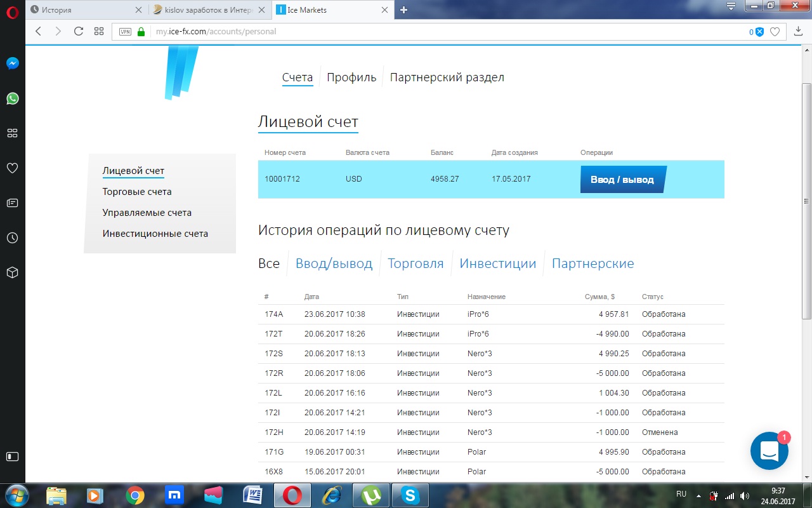This screenshot has width=812, height=508.
Task: Open the live chat support bubble
Action: (x=769, y=451)
